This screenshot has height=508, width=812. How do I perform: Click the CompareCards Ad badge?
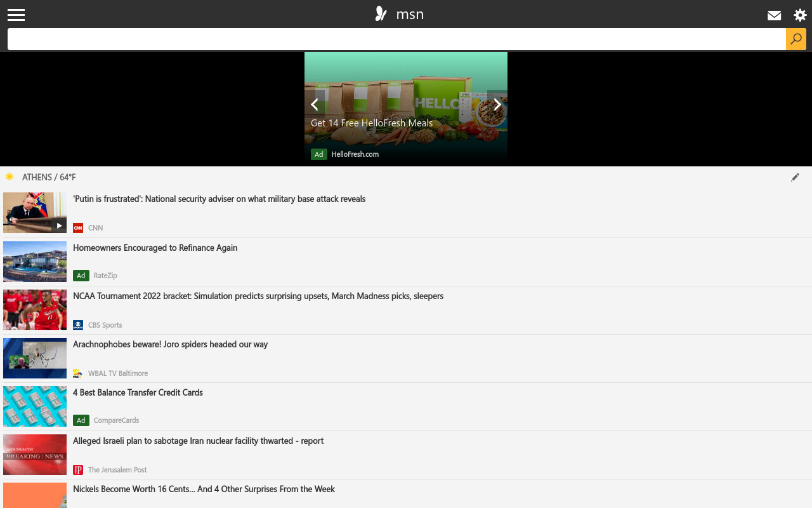click(81, 420)
